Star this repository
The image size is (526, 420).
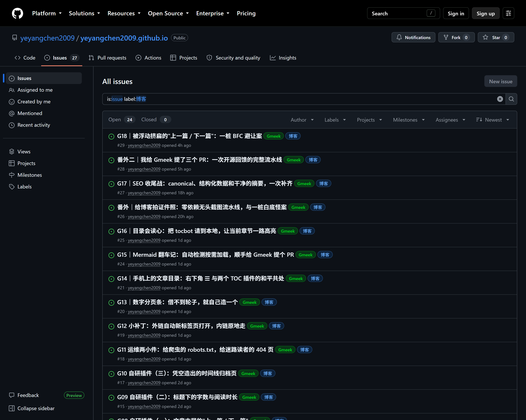pos(496,37)
